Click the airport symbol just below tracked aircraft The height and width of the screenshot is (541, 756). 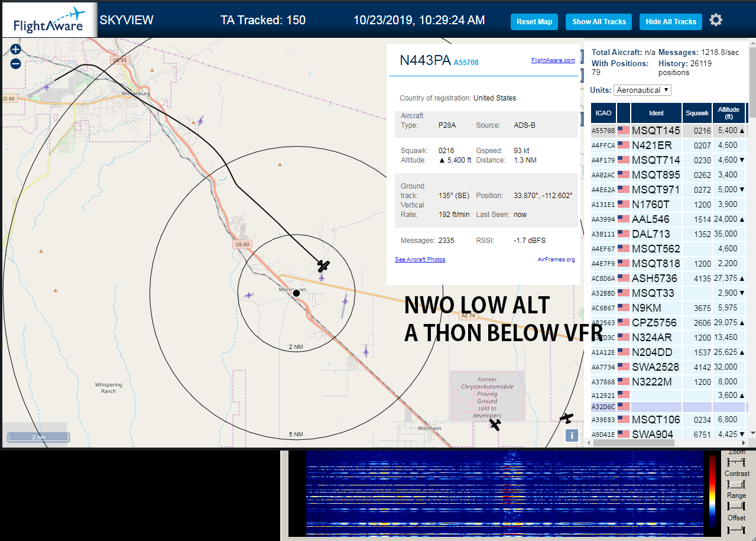[322, 277]
